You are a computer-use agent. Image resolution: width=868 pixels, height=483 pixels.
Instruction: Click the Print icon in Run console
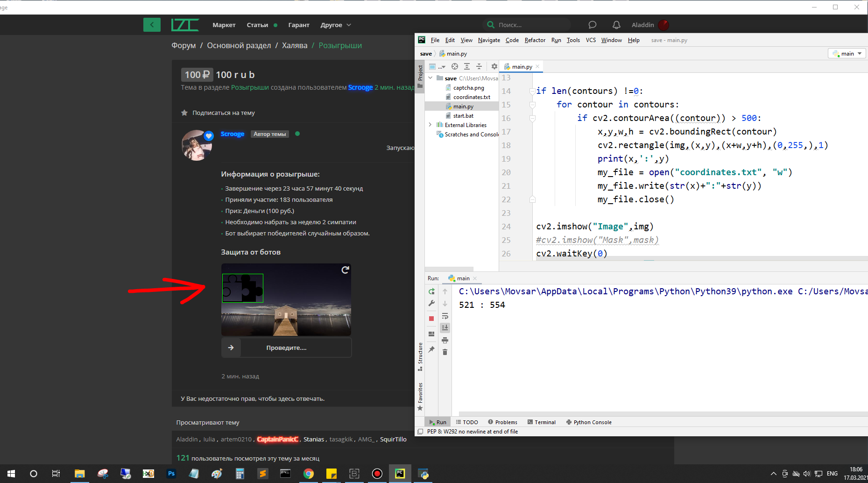[445, 340]
